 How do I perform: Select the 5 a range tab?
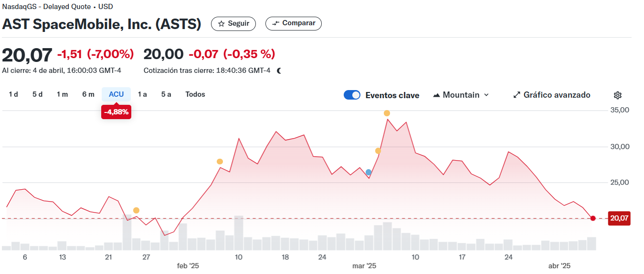click(166, 94)
